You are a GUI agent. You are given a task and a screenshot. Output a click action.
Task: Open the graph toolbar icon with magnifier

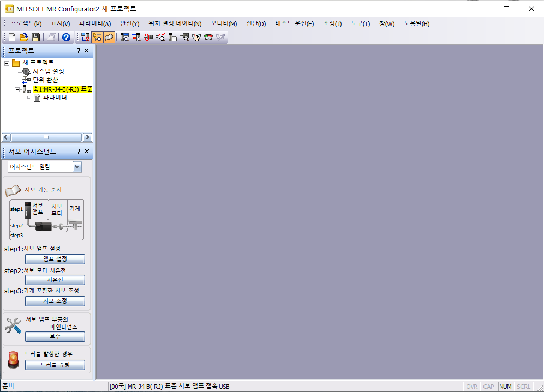[x=160, y=37]
